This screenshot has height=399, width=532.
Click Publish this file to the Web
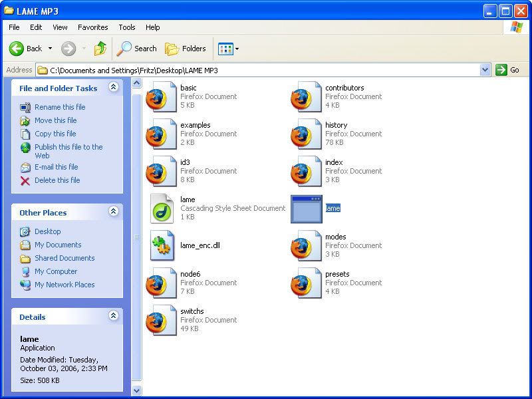coord(68,151)
